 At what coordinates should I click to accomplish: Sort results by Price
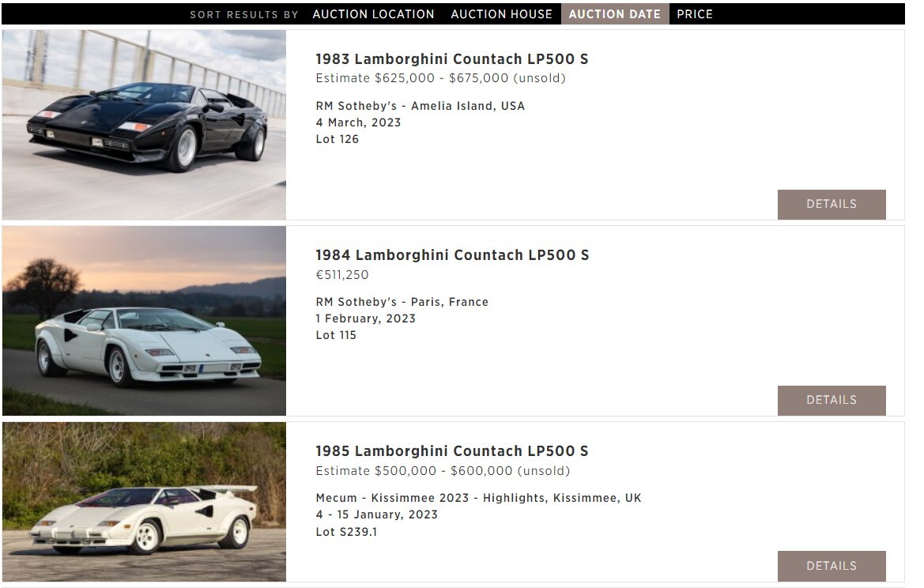click(695, 14)
